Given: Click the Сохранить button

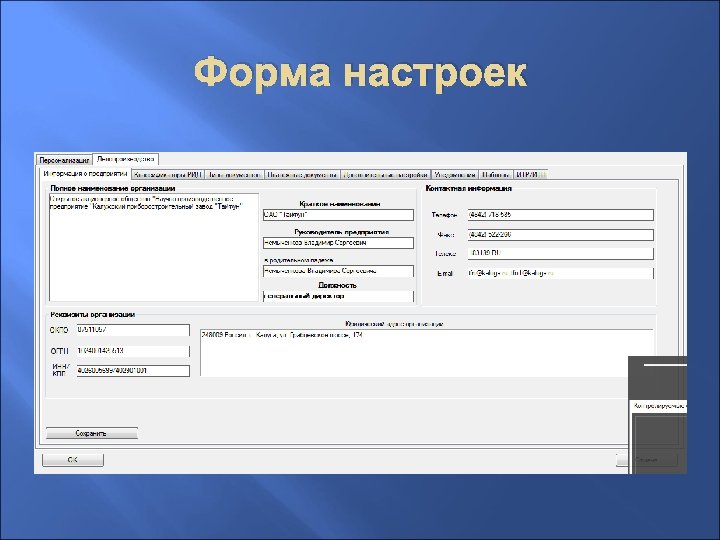Looking at the screenshot, I should 92,433.
